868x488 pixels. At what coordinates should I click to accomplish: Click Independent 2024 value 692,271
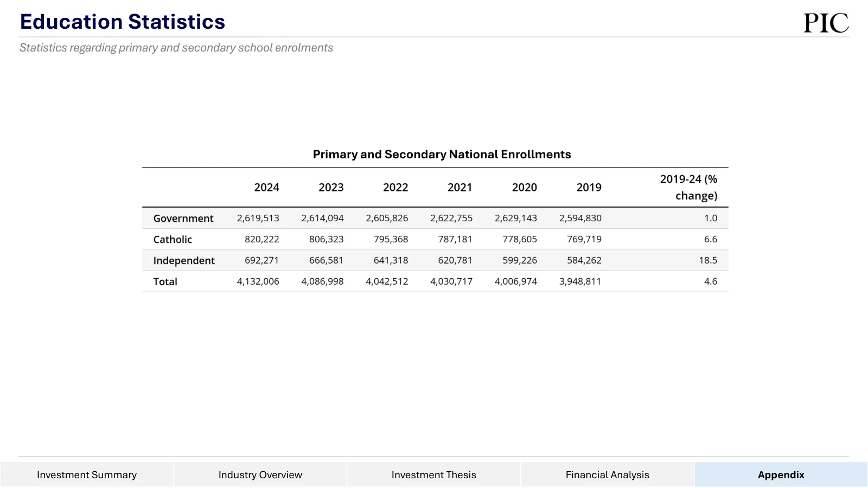pyautogui.click(x=262, y=260)
